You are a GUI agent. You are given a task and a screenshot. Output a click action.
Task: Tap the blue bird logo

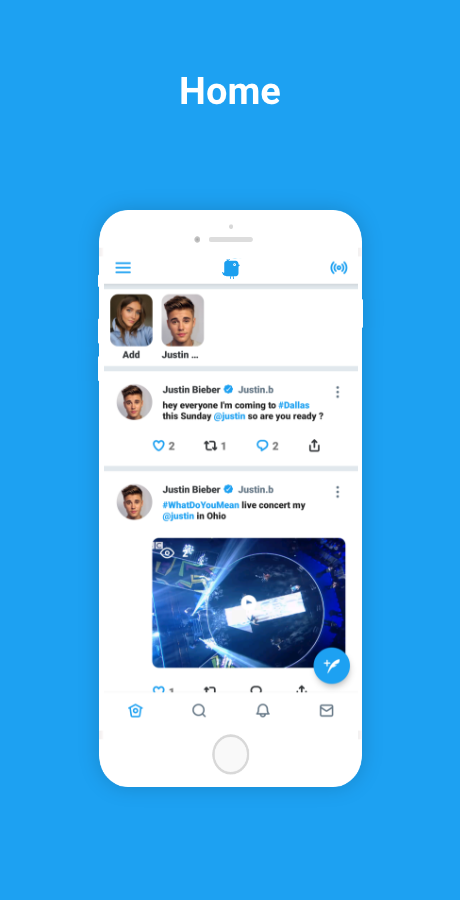[231, 268]
